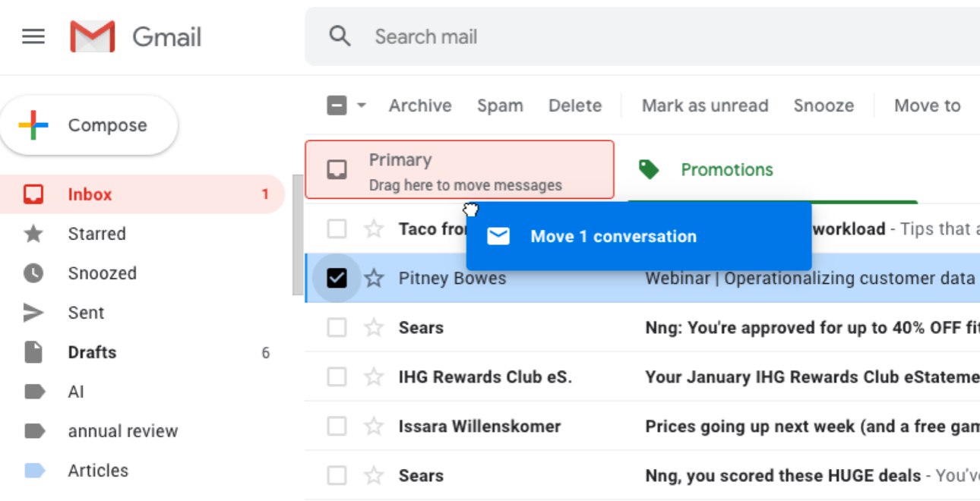980x501 pixels.
Task: Open the select dropdown arrow beside checkbox
Action: click(362, 106)
